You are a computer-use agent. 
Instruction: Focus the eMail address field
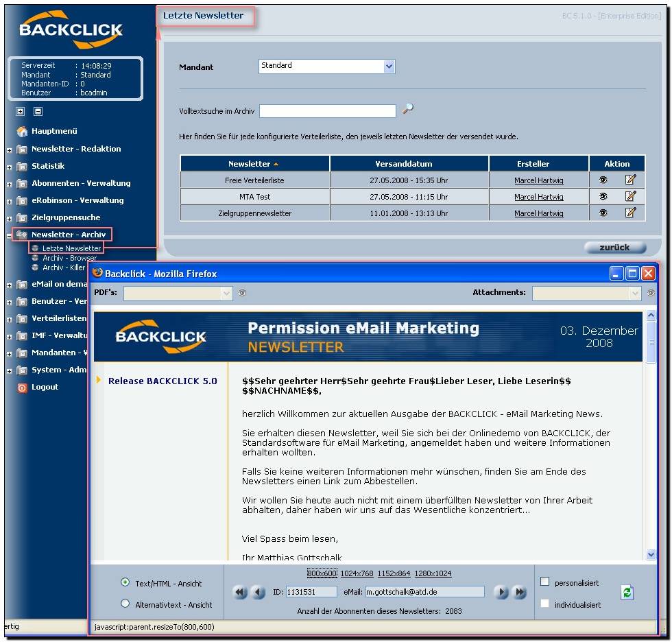(424, 592)
